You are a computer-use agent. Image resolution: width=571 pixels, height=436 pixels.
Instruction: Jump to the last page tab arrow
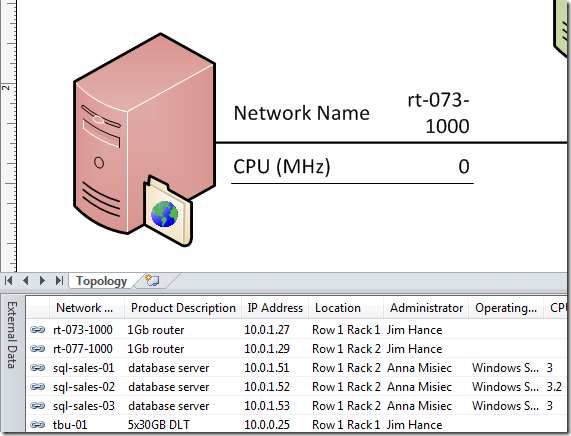coord(59,281)
